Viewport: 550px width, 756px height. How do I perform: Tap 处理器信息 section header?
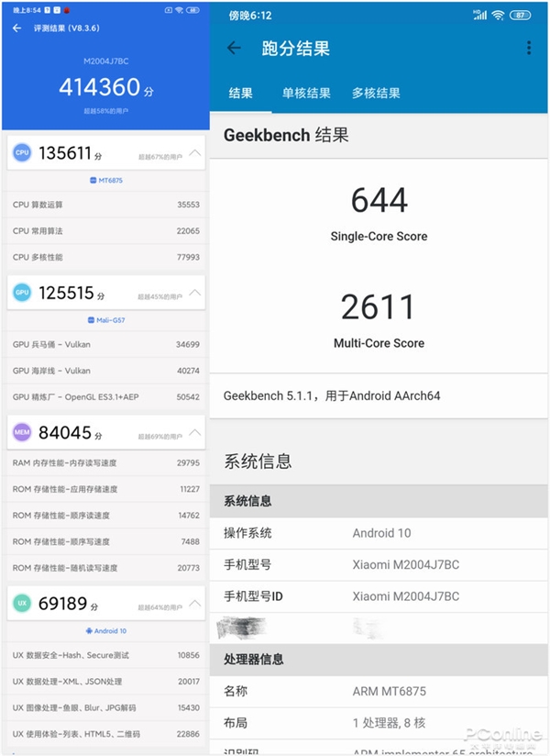tap(379, 660)
